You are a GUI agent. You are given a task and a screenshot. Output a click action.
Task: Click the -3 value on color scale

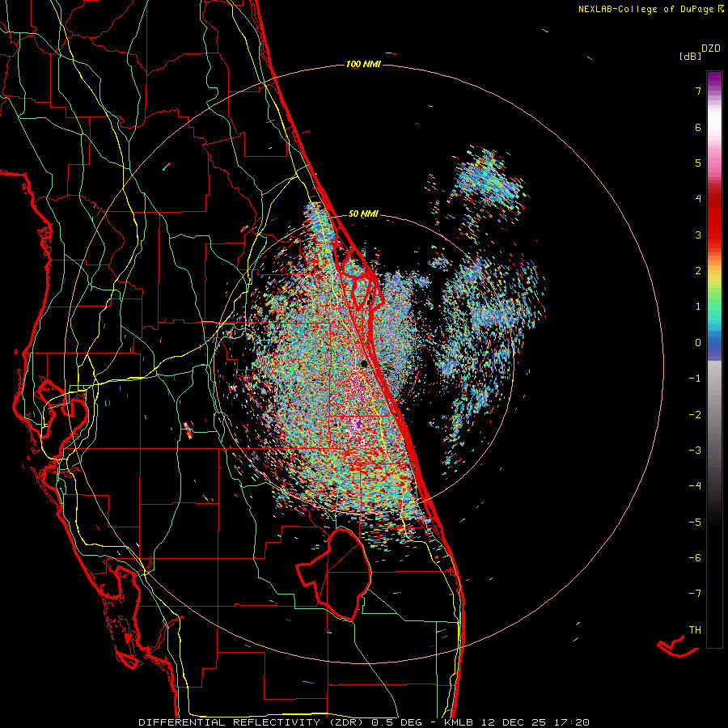point(695,450)
